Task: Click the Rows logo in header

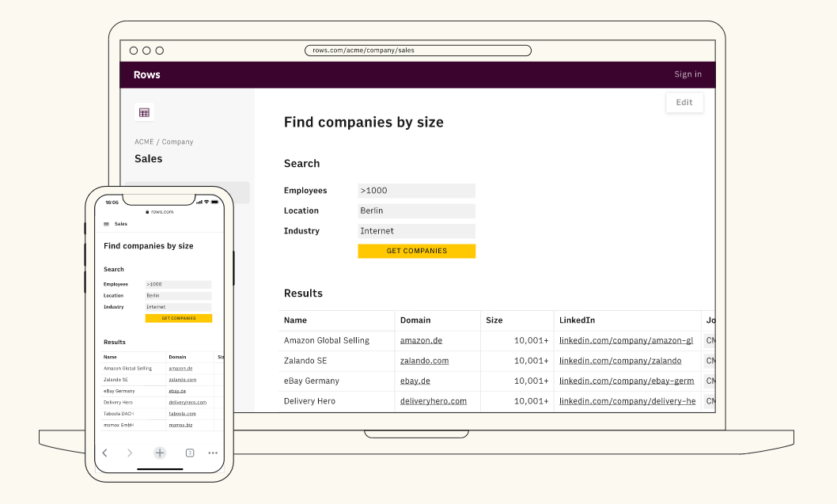Action: pos(146,75)
